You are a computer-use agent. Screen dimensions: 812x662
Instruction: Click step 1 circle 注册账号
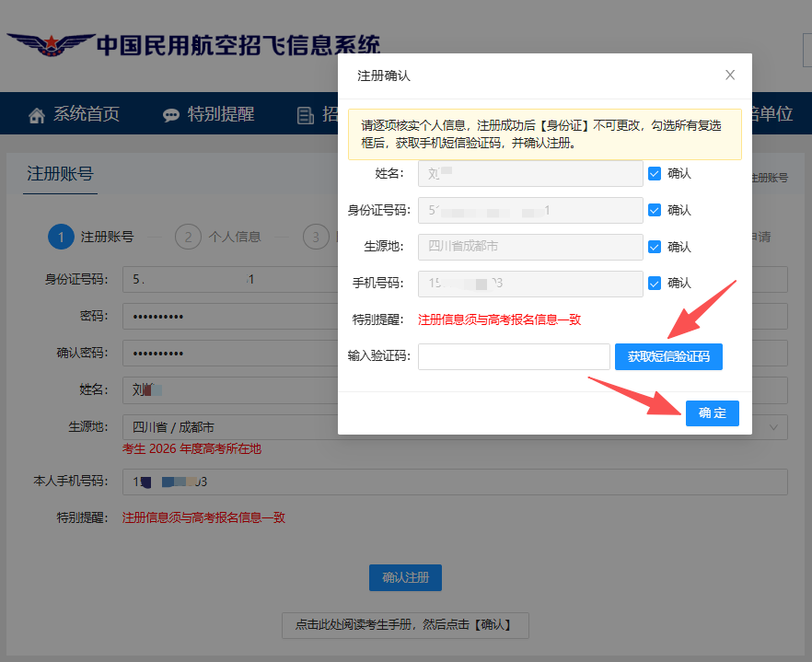(x=61, y=237)
